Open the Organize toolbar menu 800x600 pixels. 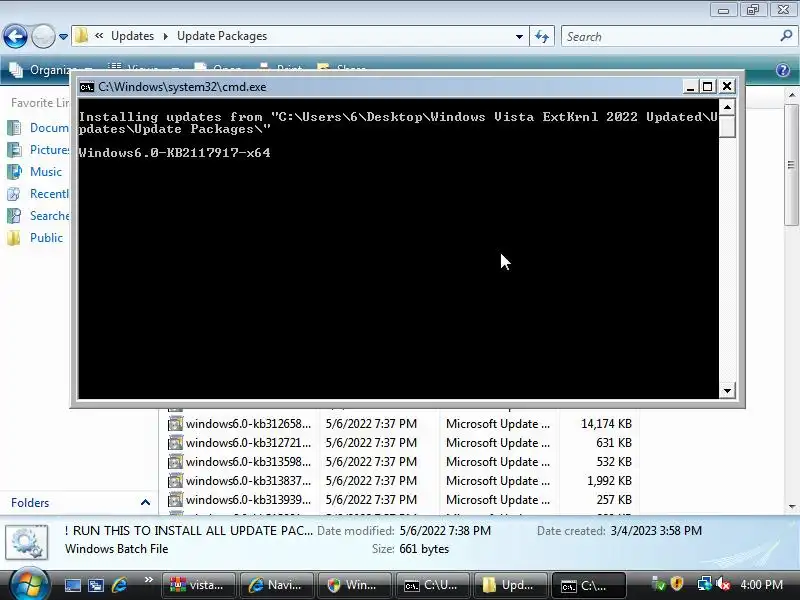[52, 69]
